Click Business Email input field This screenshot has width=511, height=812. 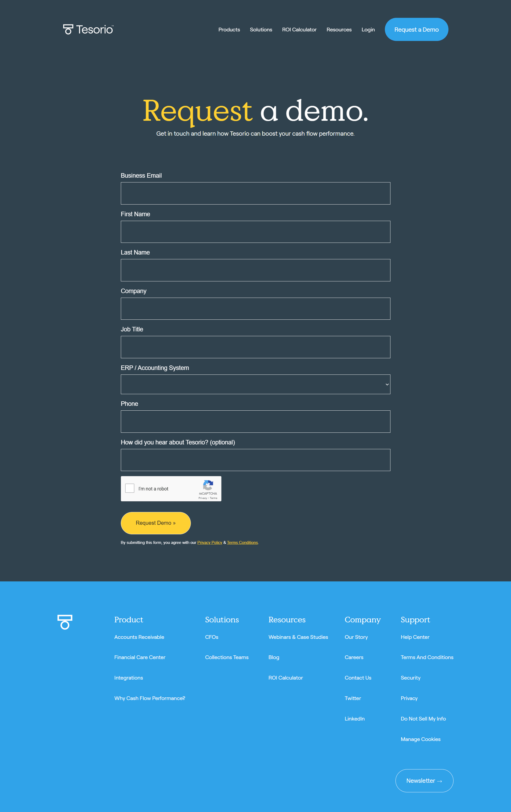256,193
